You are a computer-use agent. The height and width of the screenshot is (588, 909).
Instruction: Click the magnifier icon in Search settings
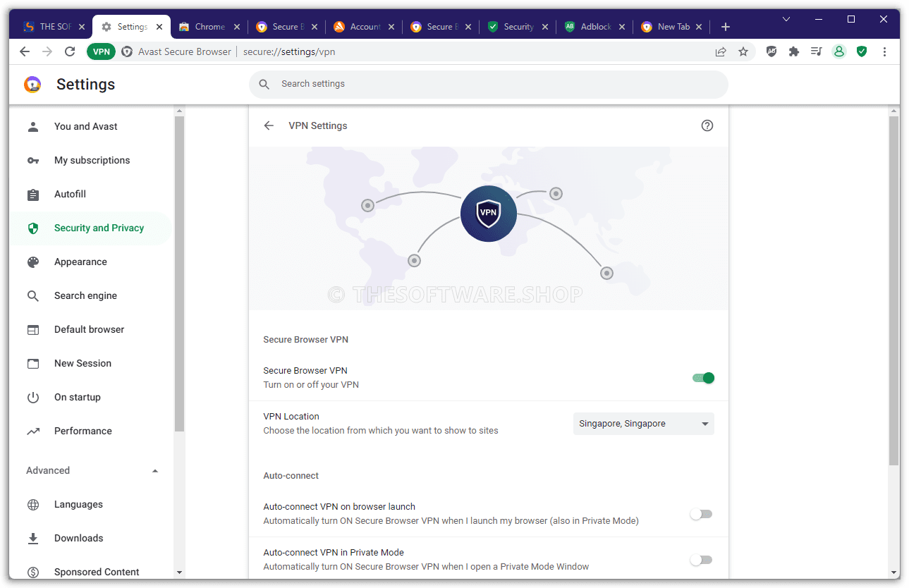(264, 84)
